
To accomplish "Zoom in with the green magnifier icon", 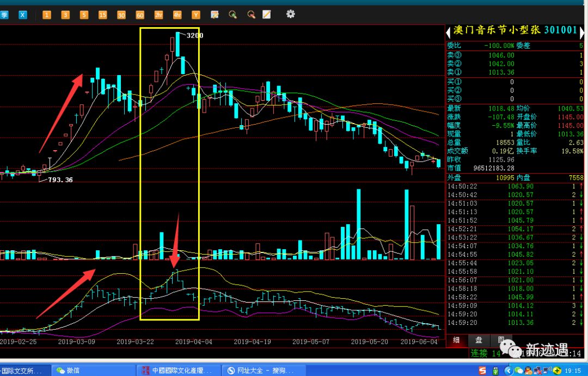I will [x=233, y=15].
